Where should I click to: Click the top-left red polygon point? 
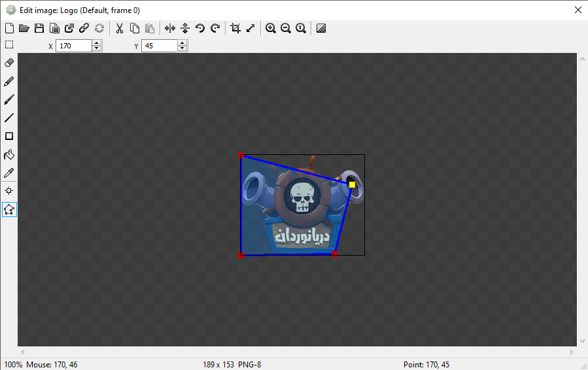pyautogui.click(x=241, y=156)
